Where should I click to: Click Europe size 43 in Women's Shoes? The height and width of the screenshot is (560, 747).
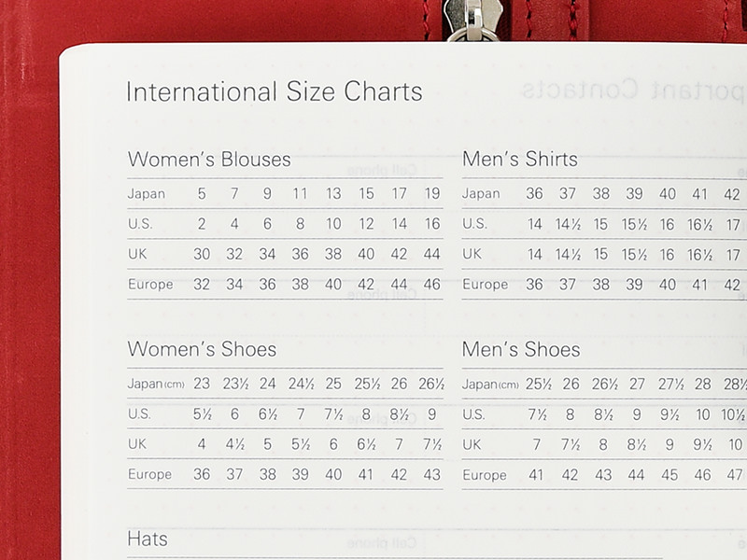pyautogui.click(x=431, y=474)
